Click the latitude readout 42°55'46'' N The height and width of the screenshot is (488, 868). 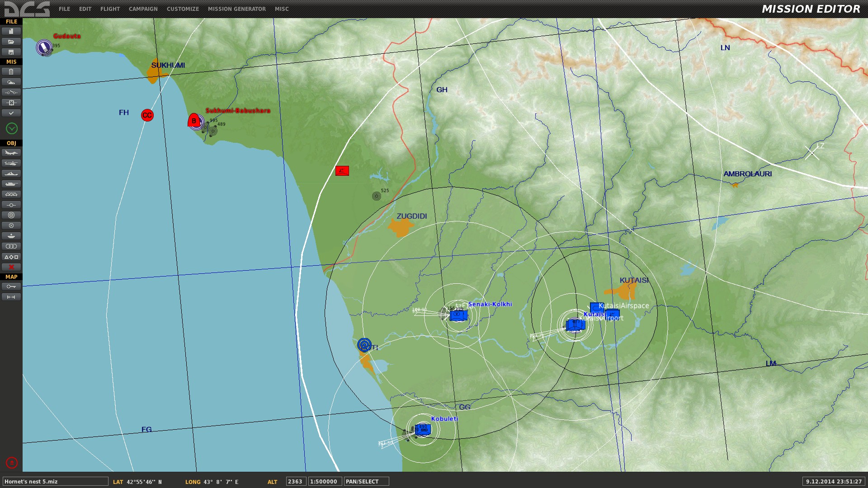144,482
